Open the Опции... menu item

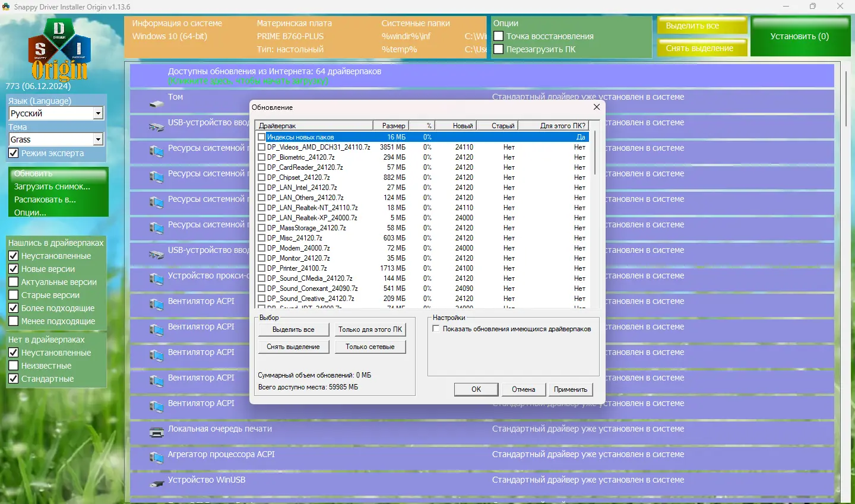30,213
